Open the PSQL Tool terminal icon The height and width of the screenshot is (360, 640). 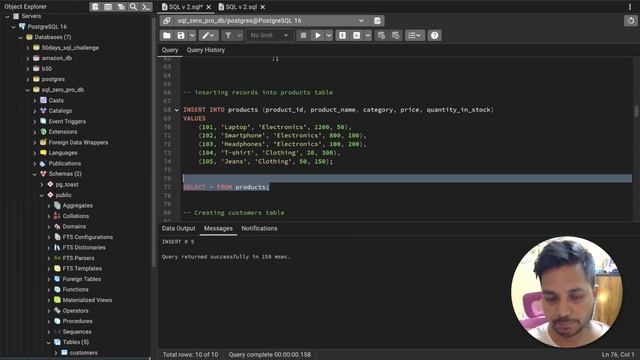point(146,7)
